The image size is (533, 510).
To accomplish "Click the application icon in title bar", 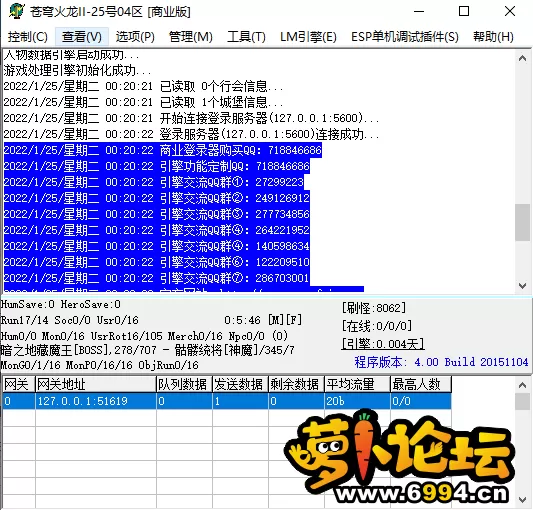I will coord(16,11).
